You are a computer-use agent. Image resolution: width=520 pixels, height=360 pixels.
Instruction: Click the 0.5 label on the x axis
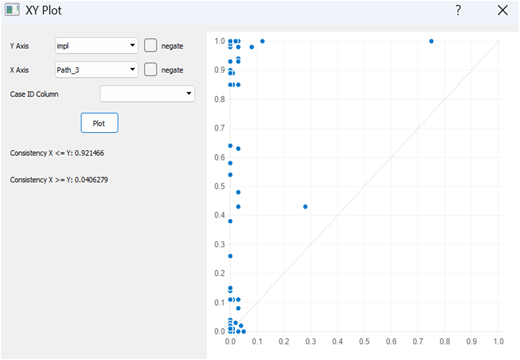click(x=364, y=341)
